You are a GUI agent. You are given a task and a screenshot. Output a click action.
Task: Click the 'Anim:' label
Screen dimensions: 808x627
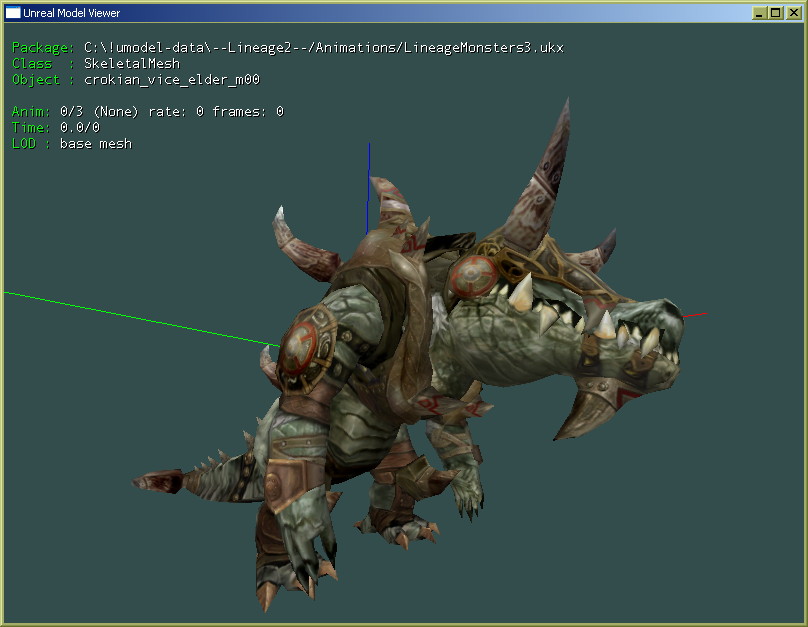(x=31, y=111)
